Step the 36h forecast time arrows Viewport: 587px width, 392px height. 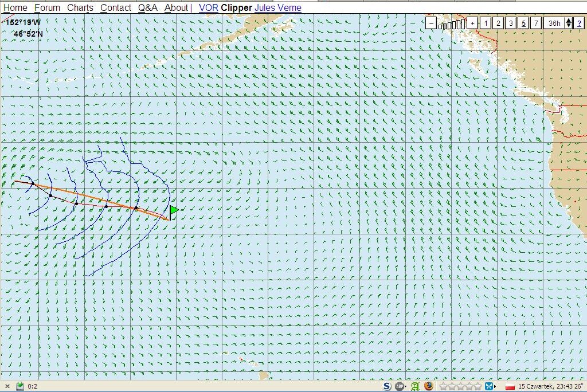pyautogui.click(x=569, y=23)
